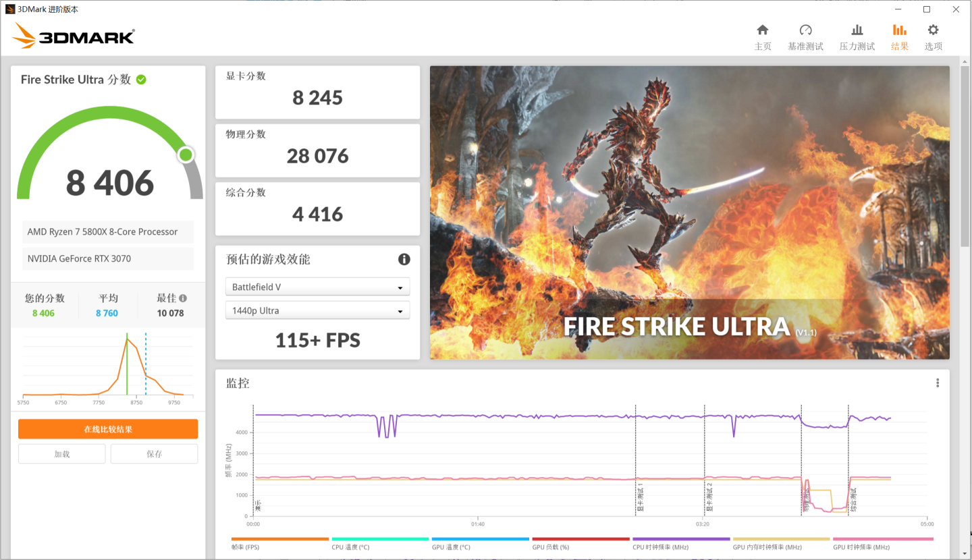This screenshot has width=972, height=560.
Task: Click the 物理分数 value 28 076
Action: pos(317,156)
